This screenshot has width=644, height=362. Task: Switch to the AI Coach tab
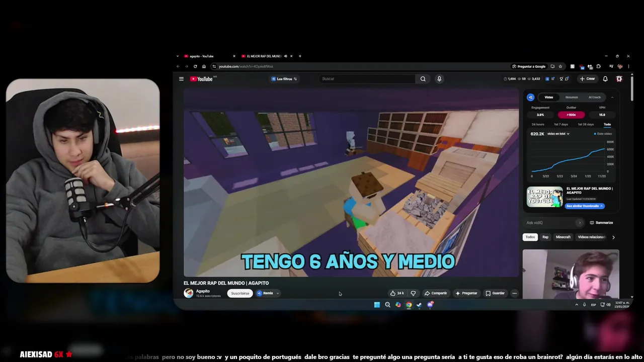click(595, 97)
